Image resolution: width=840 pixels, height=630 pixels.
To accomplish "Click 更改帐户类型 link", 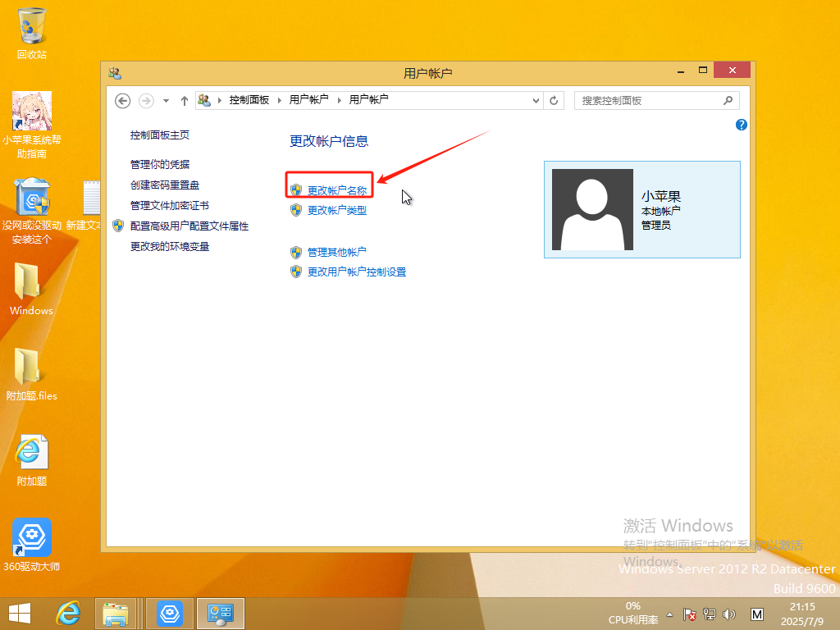I will click(337, 211).
